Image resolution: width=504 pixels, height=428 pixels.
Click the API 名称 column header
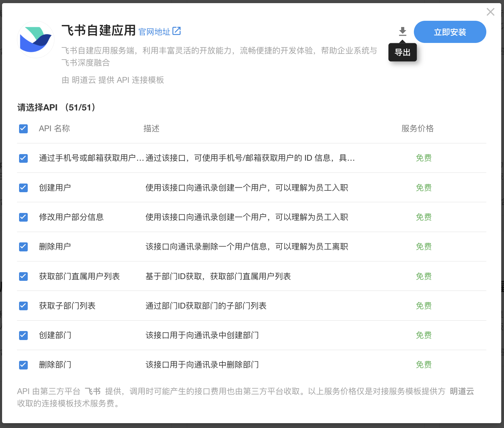pos(54,128)
